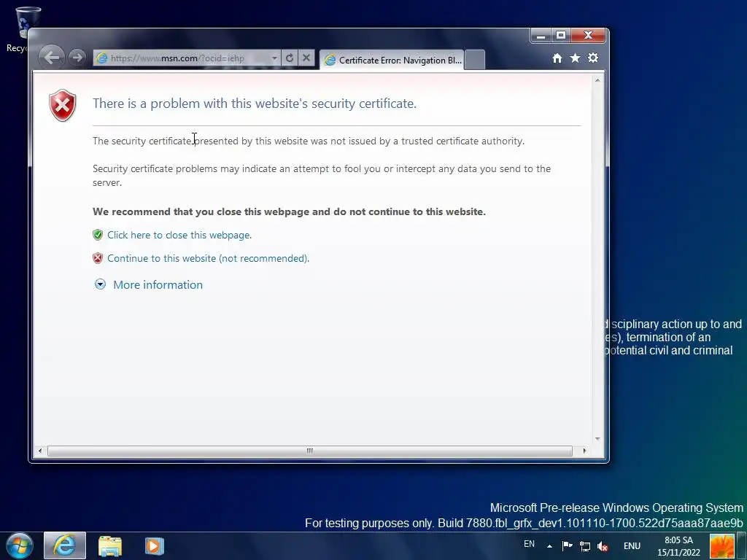The width and height of the screenshot is (747, 560).
Task: Show hidden tray icons arrow
Action: [x=549, y=546]
